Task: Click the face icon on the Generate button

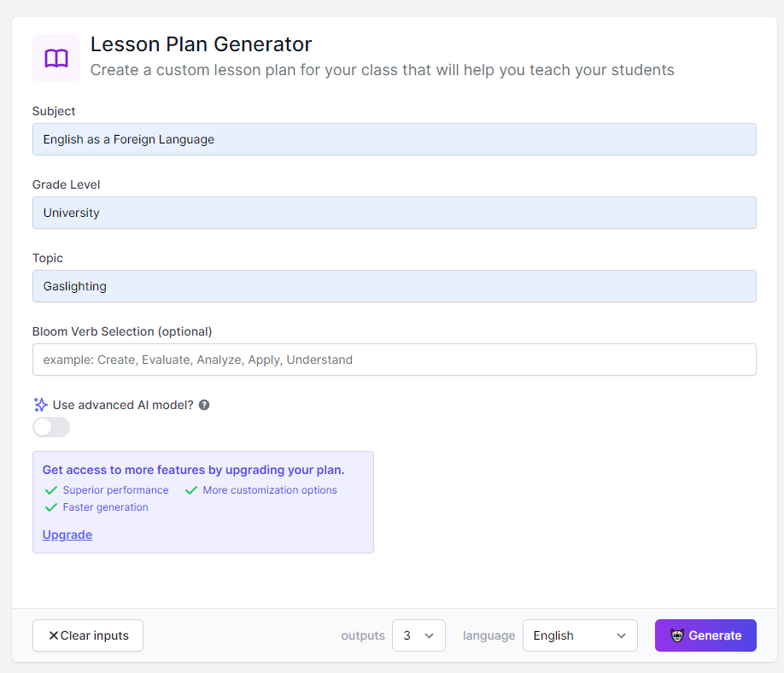Action: tap(677, 635)
